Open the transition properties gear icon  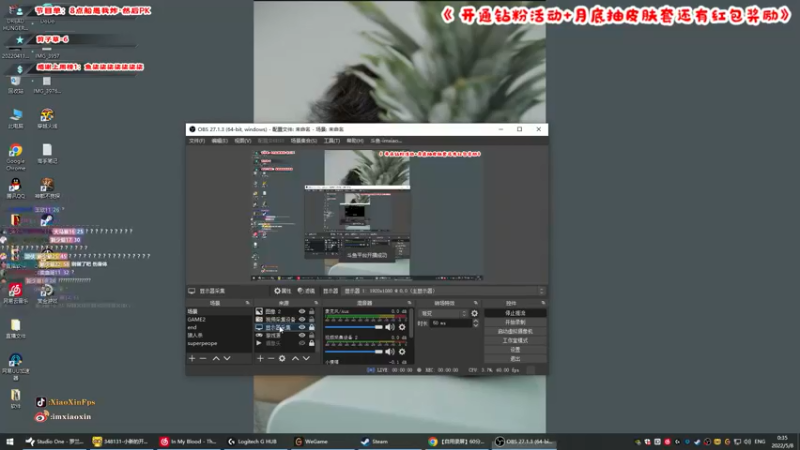[474, 313]
